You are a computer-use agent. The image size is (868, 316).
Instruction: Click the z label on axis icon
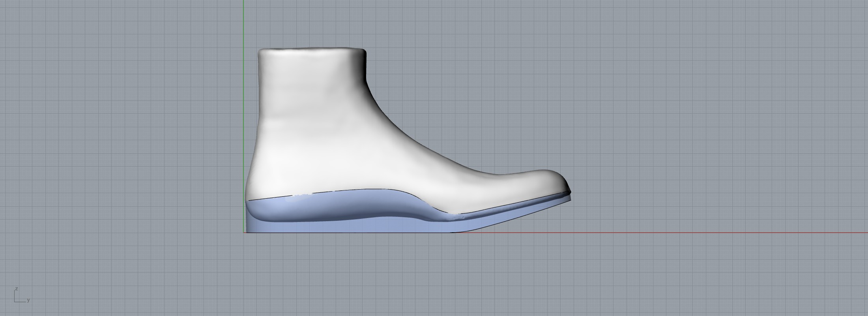(16, 289)
